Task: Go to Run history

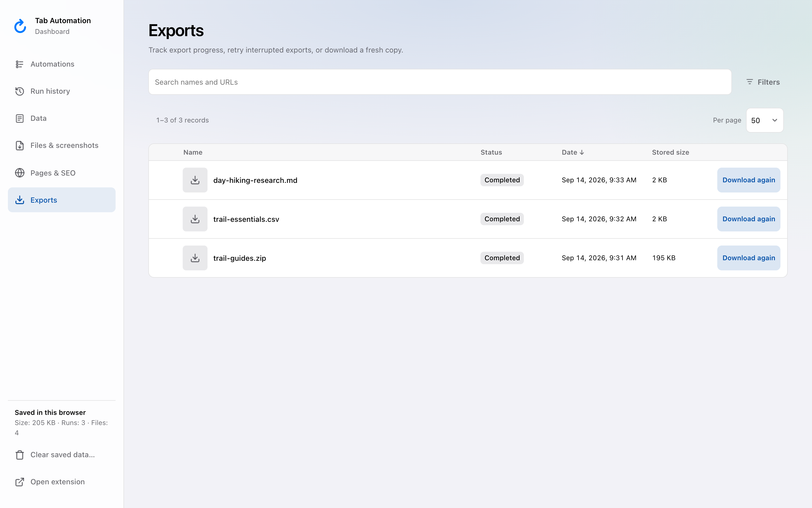Action: 62,91
